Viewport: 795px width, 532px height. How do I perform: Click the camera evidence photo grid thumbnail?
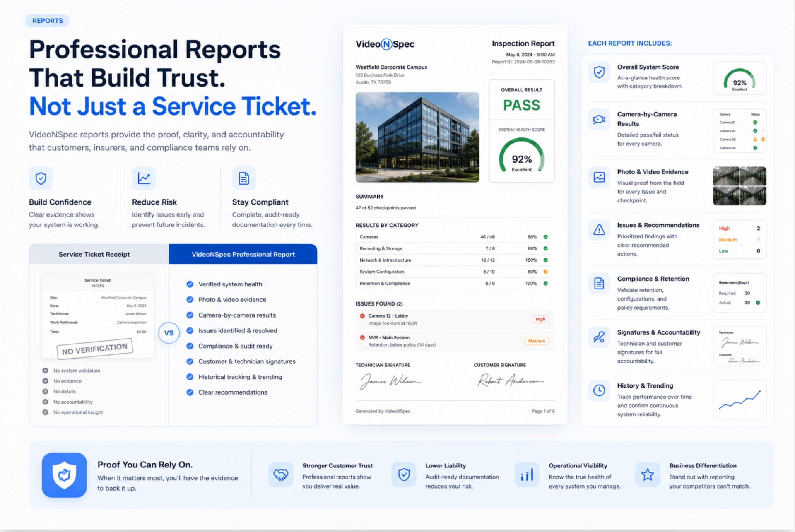click(x=740, y=186)
